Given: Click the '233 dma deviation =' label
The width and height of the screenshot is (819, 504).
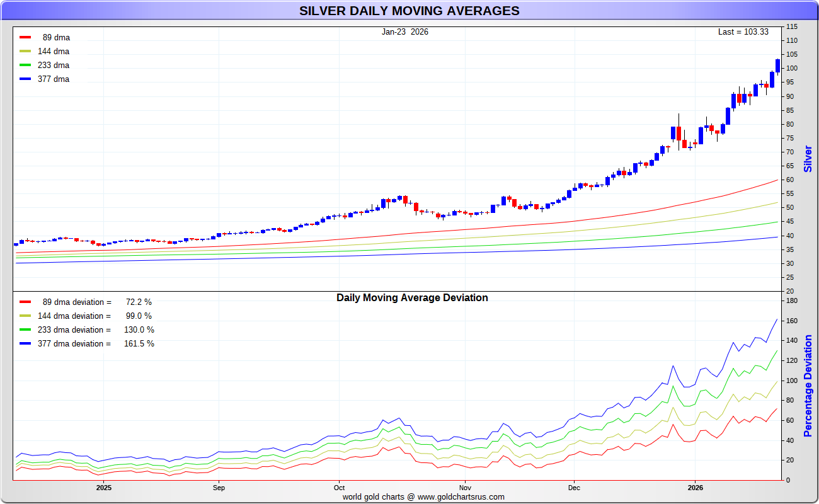Looking at the screenshot, I should click(x=74, y=330).
